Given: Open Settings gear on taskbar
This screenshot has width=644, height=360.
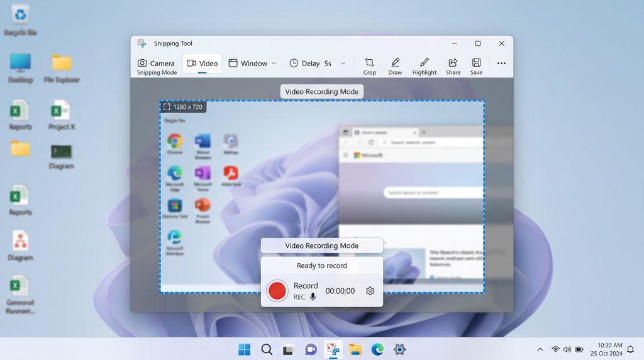Looking at the screenshot, I should pyautogui.click(x=399, y=349).
